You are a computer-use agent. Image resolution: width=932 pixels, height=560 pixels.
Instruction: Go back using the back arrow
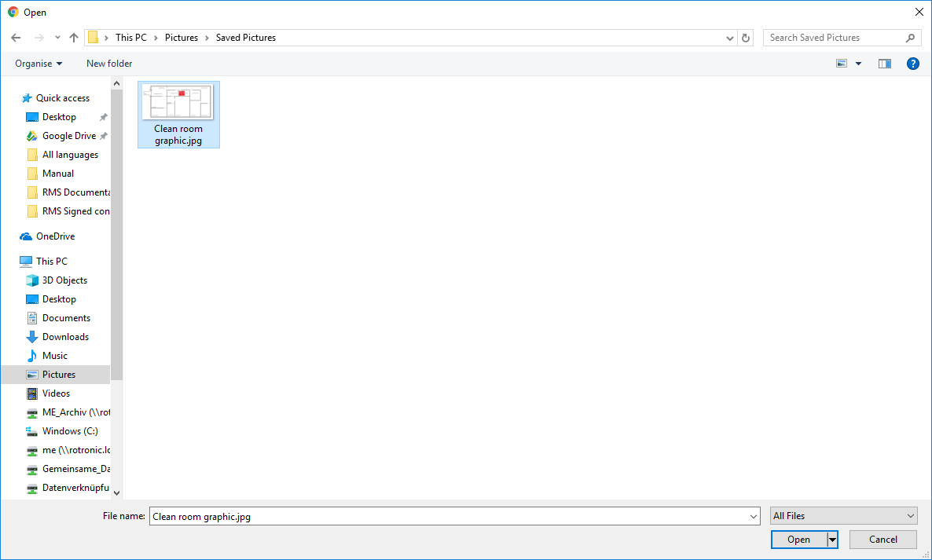point(16,38)
